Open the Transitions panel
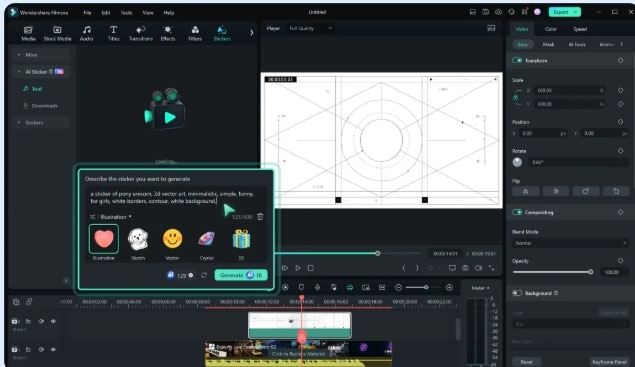The image size is (635, 367). (x=141, y=33)
